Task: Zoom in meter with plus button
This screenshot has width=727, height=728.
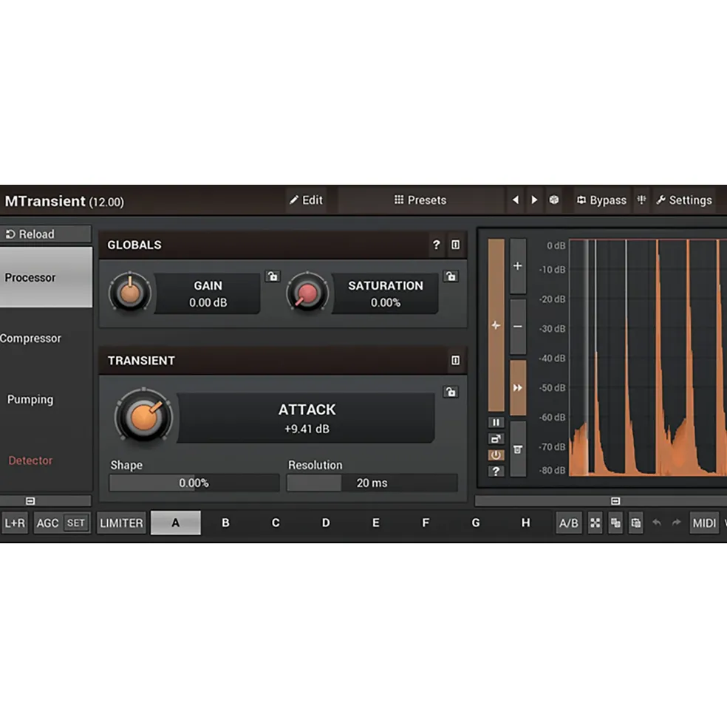Action: (x=518, y=266)
